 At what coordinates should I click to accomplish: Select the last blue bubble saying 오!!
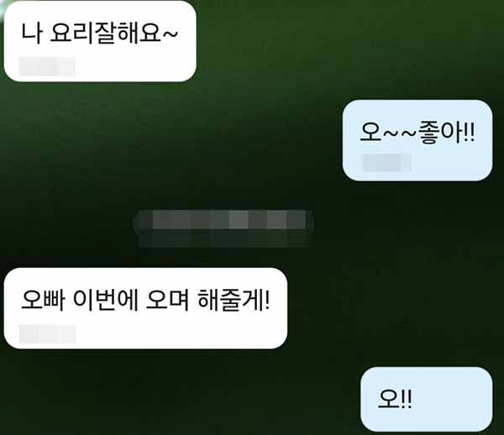[426, 400]
